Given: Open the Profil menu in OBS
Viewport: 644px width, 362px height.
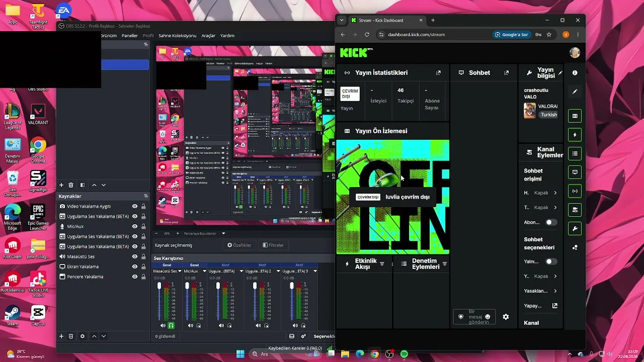Looking at the screenshot, I should (148, 36).
